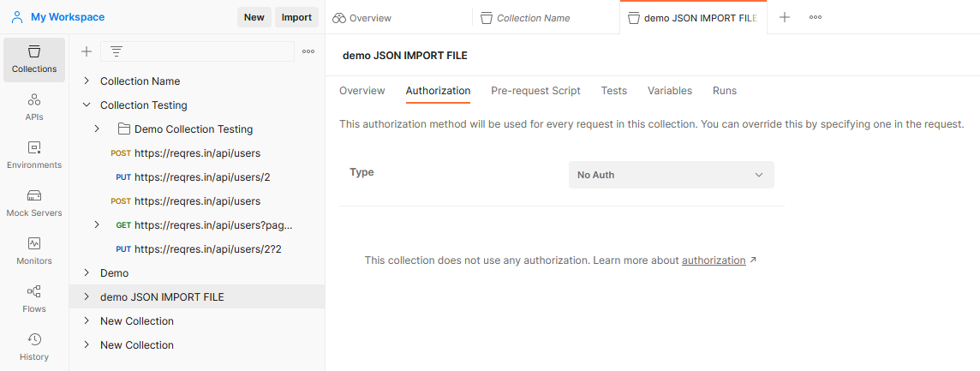The image size is (980, 371).
Task: Go to Environments in the sidebar
Action: [34, 156]
